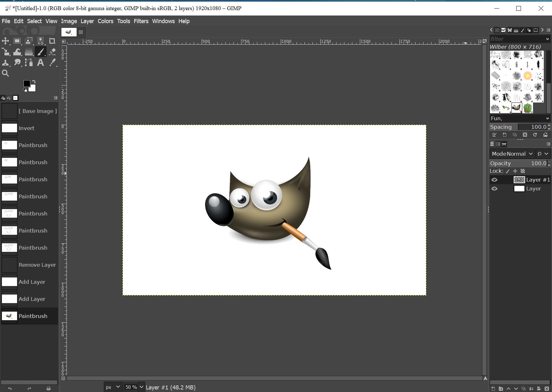
Task: Select the Warp Transform tool
Action: [17, 52]
